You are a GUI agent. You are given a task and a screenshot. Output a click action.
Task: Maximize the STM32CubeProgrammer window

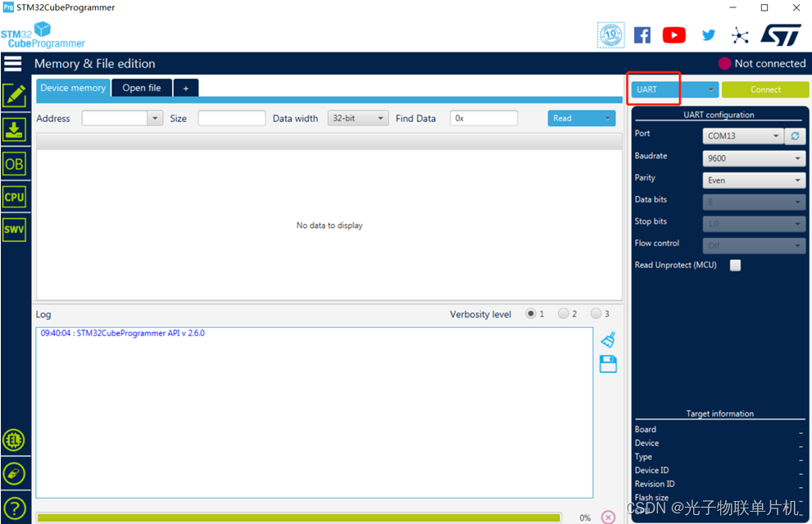click(764, 7)
